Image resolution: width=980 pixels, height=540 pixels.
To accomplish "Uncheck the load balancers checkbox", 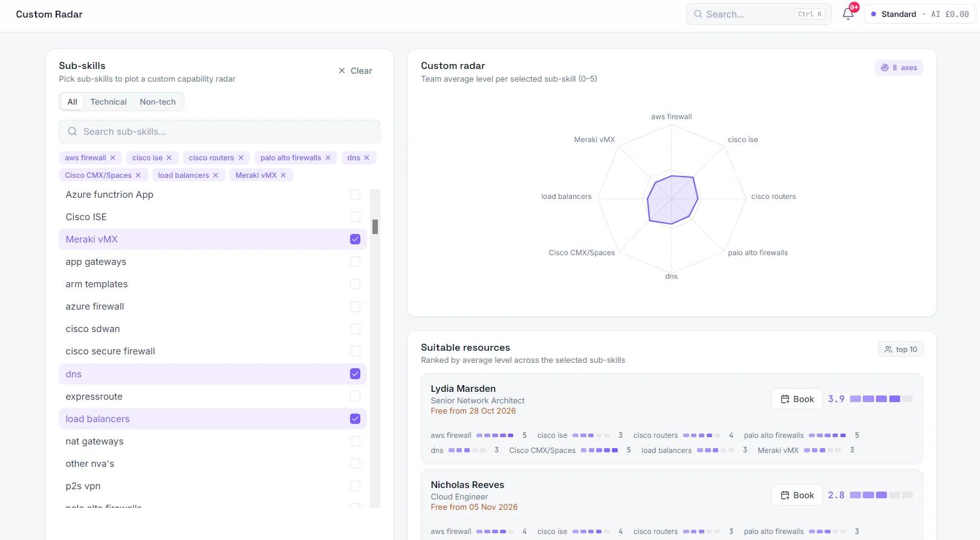I will click(355, 419).
